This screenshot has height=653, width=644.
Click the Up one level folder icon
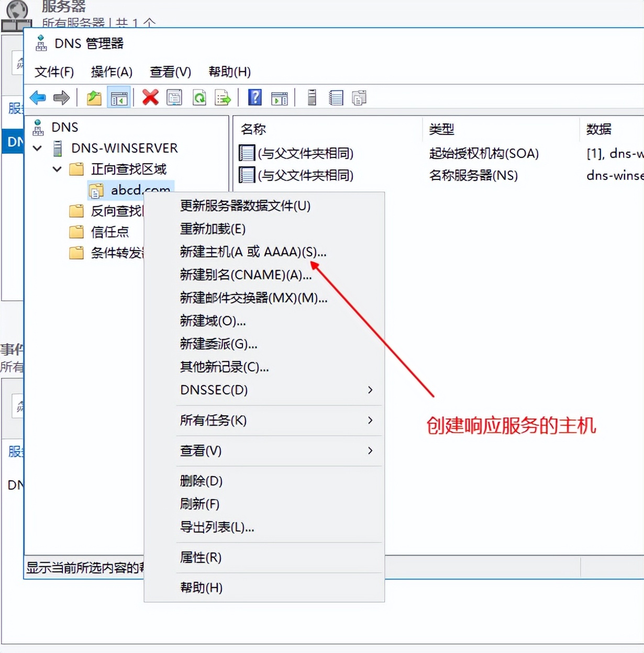pos(94,97)
